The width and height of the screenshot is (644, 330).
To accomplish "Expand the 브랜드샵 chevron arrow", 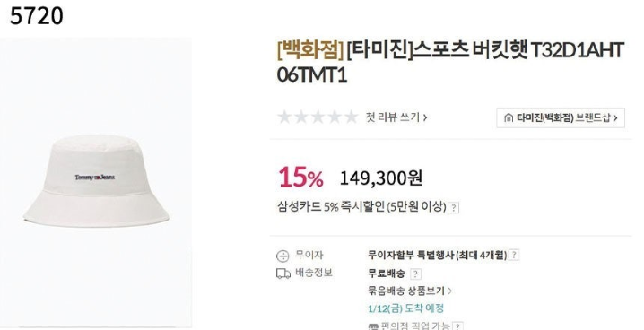I will (615, 118).
